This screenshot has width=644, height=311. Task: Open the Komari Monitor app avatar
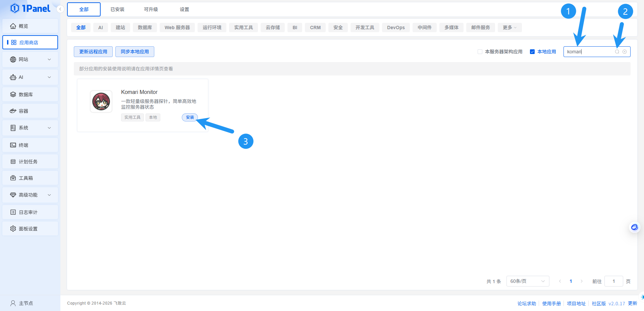pyautogui.click(x=101, y=102)
